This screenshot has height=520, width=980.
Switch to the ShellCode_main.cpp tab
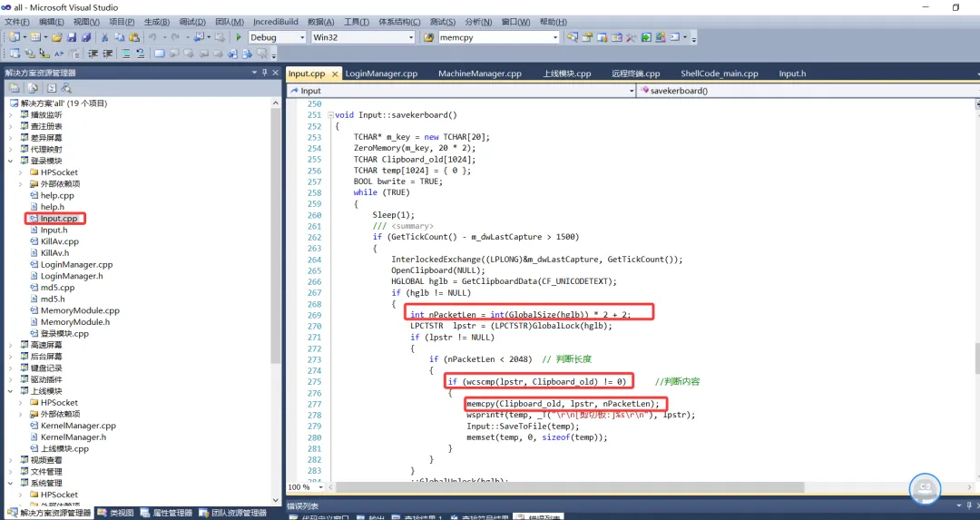[x=719, y=74]
